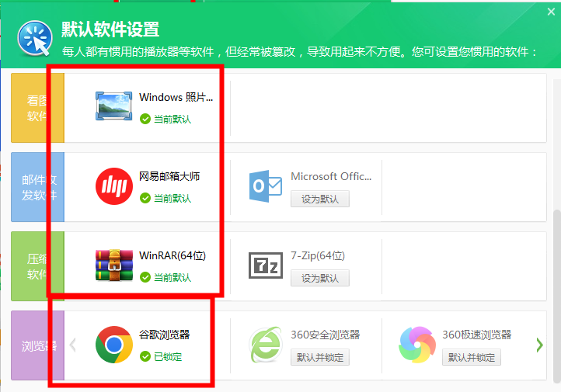Select the 7-Zip application icon
Viewport: 561px width, 392px height.
tap(266, 265)
